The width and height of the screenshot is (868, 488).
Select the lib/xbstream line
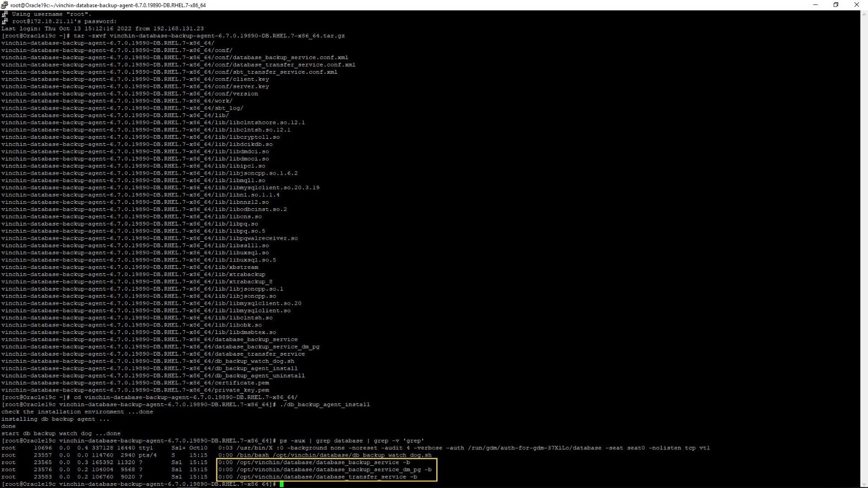[130, 267]
